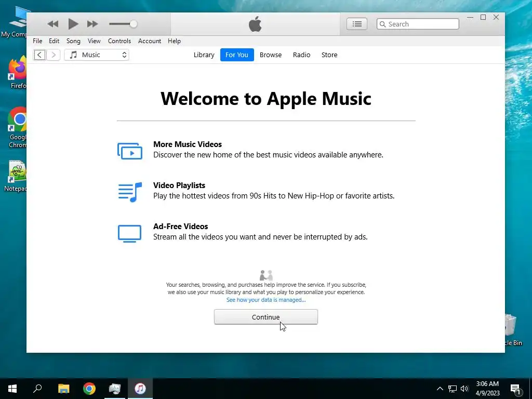The width and height of the screenshot is (532, 399).
Task: Click the Ad-Free Videos screen icon
Action: tap(129, 233)
